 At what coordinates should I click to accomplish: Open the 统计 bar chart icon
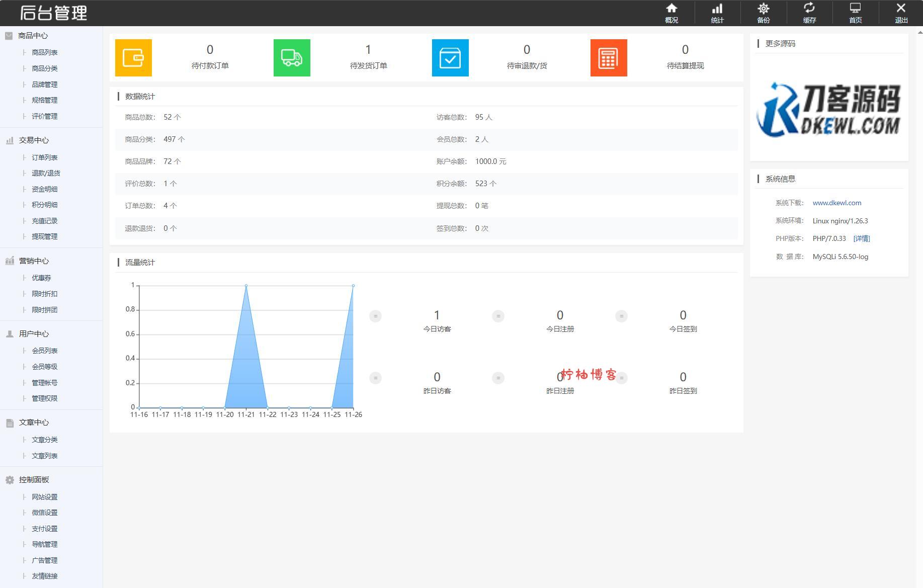[x=717, y=13]
